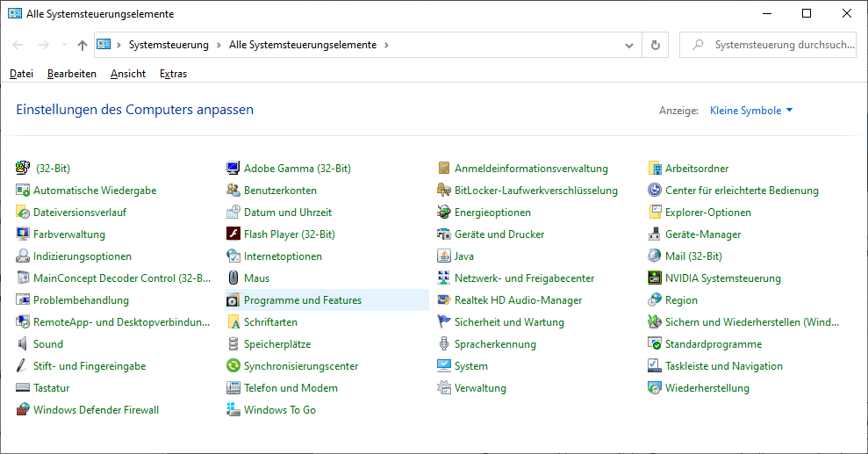The height and width of the screenshot is (454, 868).
Task: Open the Maus icon
Action: pos(233,278)
